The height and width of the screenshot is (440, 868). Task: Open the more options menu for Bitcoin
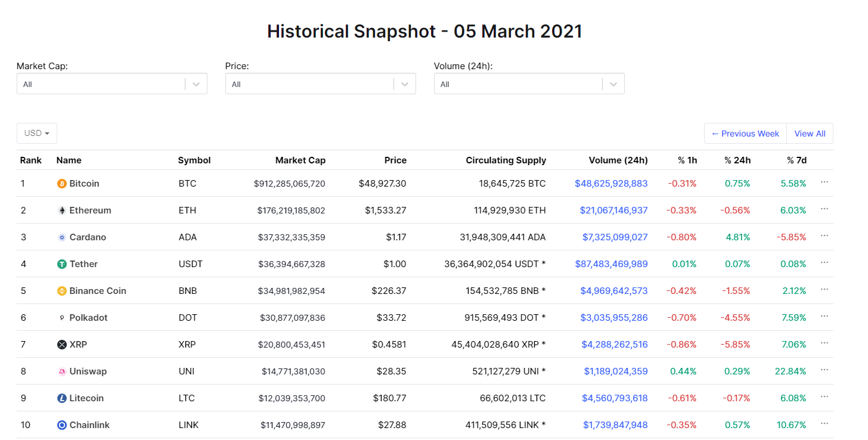coord(824,182)
